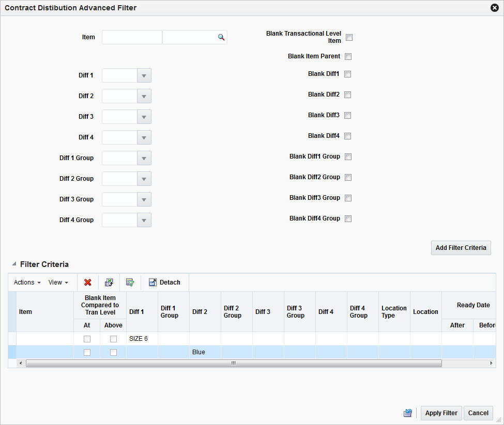Open the Actions menu
504x425 pixels.
pyautogui.click(x=26, y=282)
